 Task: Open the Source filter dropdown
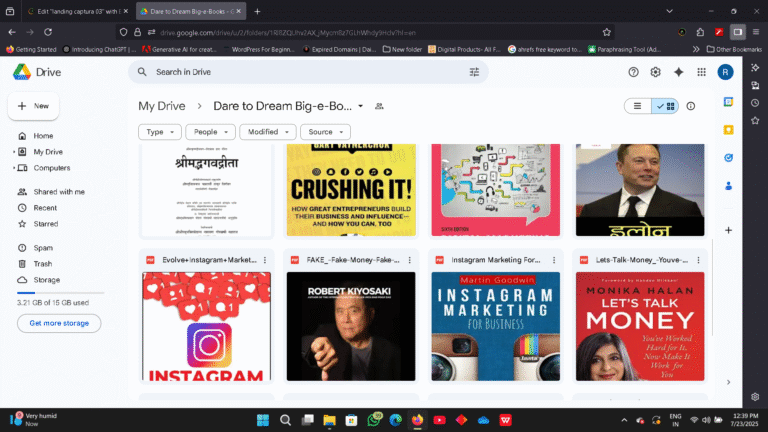325,132
